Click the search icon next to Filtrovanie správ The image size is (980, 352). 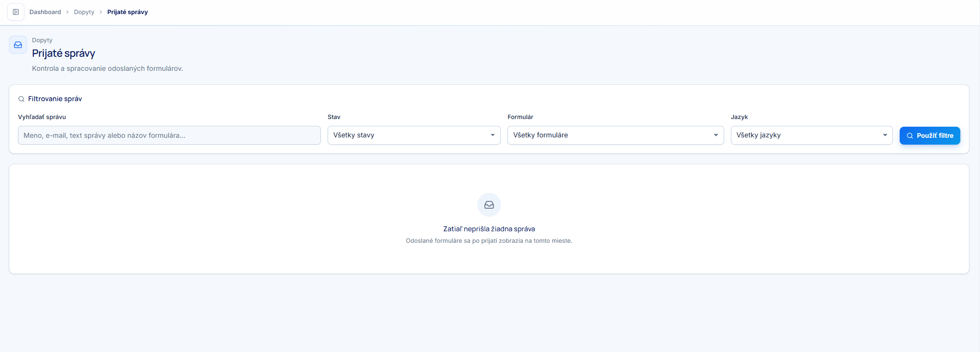21,99
